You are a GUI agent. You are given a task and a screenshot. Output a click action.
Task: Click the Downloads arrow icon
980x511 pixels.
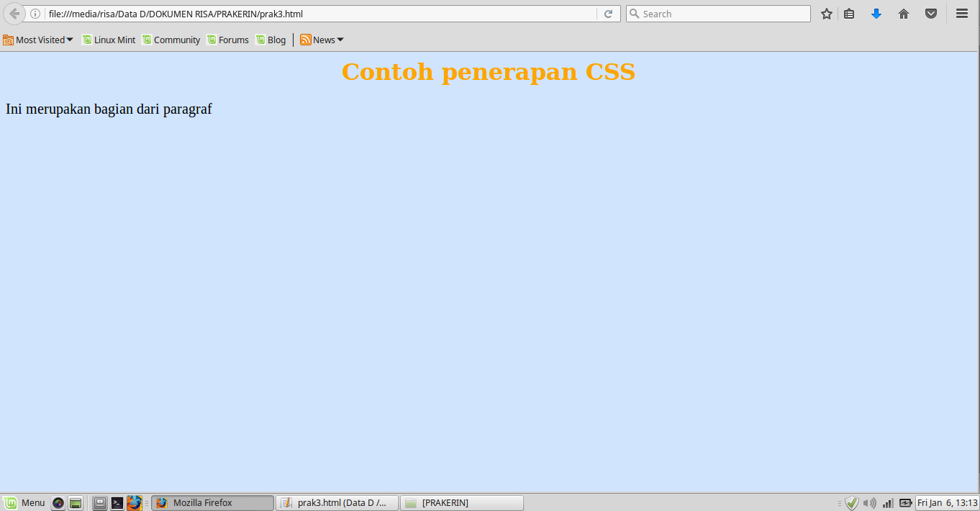(x=876, y=13)
